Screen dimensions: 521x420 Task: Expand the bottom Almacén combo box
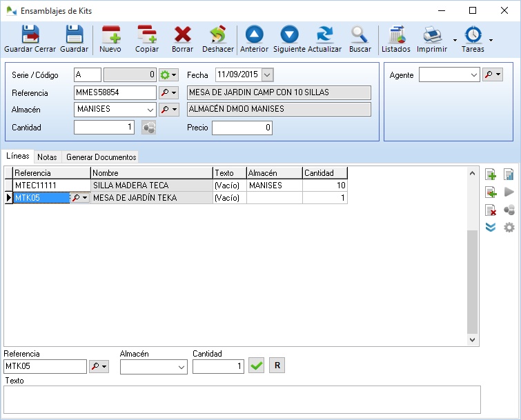pos(181,367)
